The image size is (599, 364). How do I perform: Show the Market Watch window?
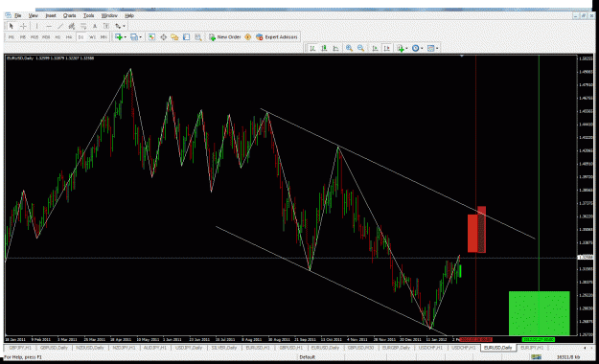click(151, 37)
